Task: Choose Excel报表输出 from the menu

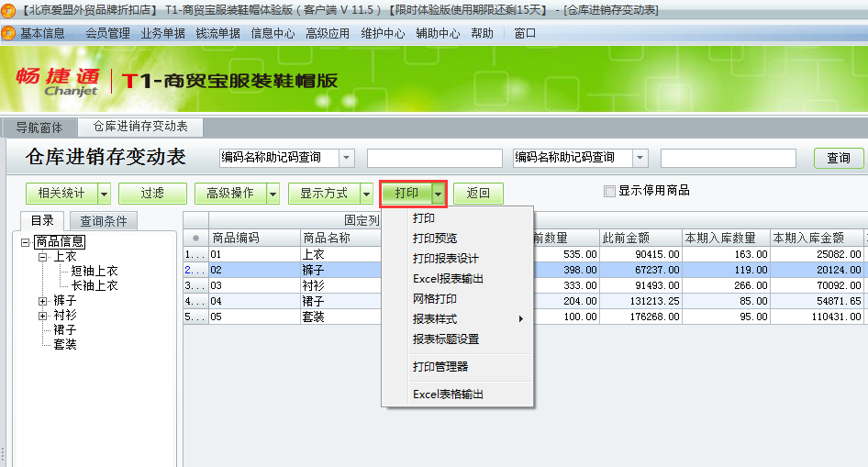Action: pyautogui.click(x=457, y=279)
